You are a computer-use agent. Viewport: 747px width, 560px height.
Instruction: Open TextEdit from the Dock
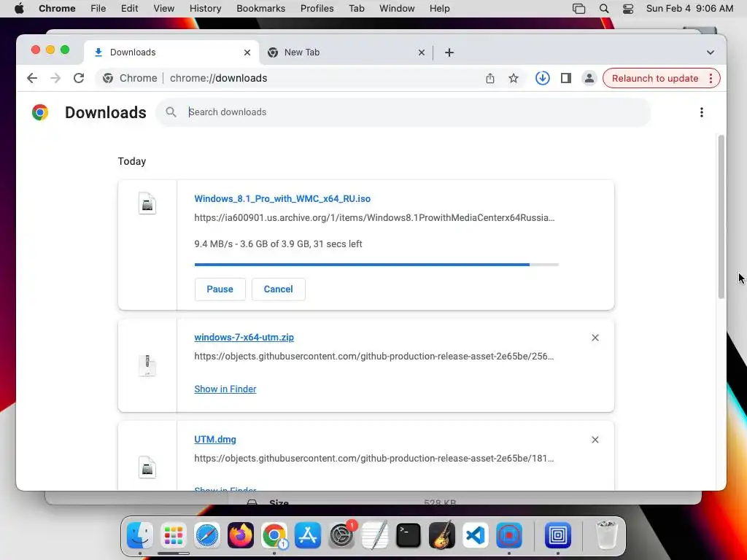pyautogui.click(x=375, y=535)
